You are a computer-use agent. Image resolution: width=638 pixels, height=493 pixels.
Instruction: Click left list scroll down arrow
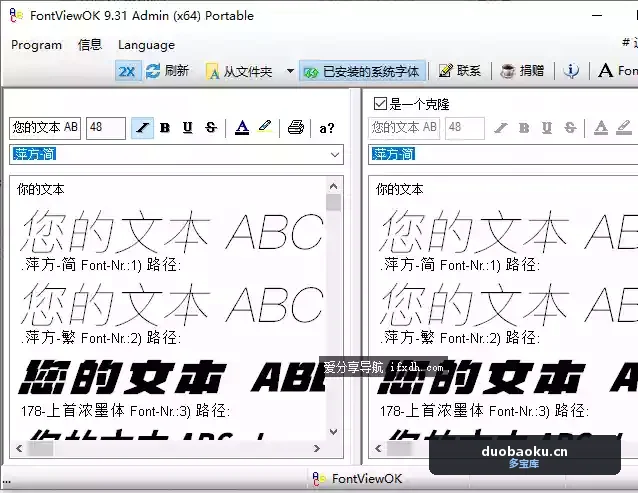coord(333,432)
